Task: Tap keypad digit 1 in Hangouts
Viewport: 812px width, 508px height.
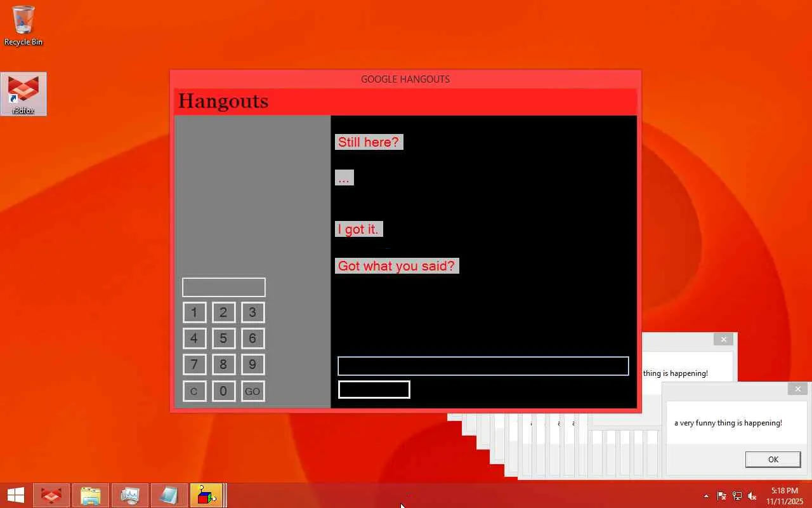Action: (x=194, y=312)
